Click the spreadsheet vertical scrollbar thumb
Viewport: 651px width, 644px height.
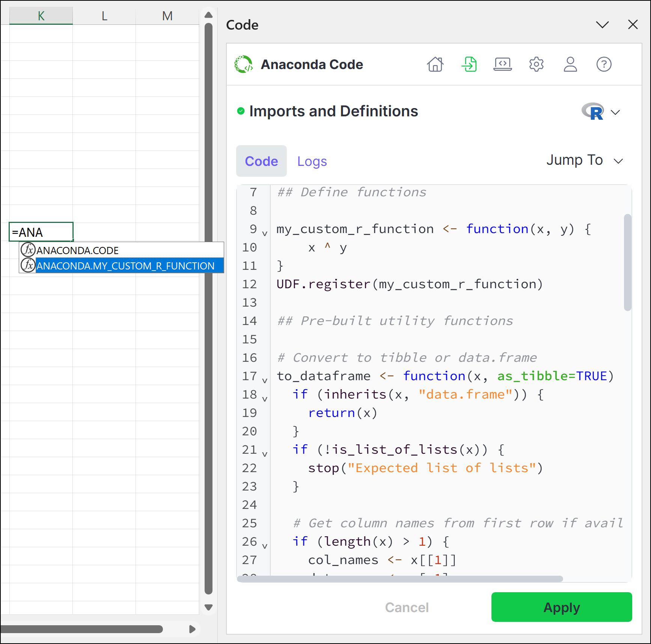(x=209, y=308)
